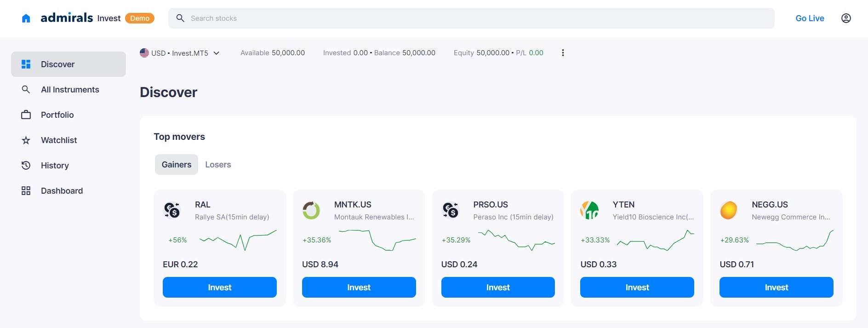Open the account three-dot menu

[x=563, y=53]
